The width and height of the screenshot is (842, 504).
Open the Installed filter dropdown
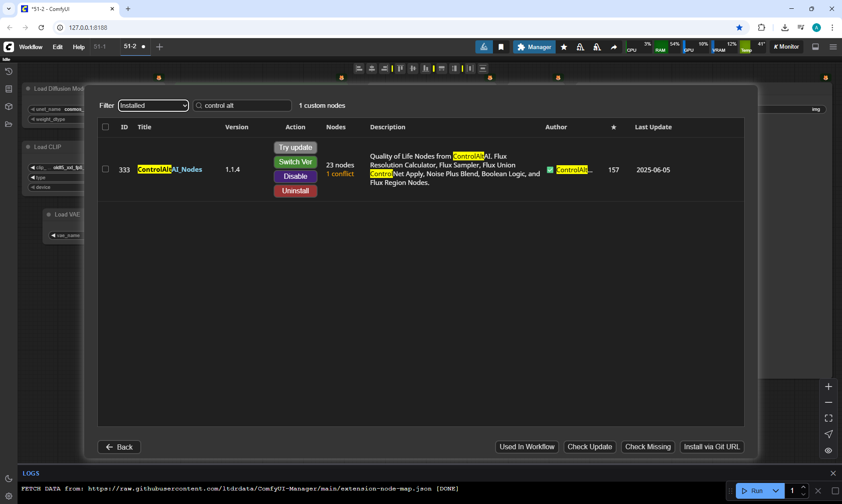tap(153, 106)
